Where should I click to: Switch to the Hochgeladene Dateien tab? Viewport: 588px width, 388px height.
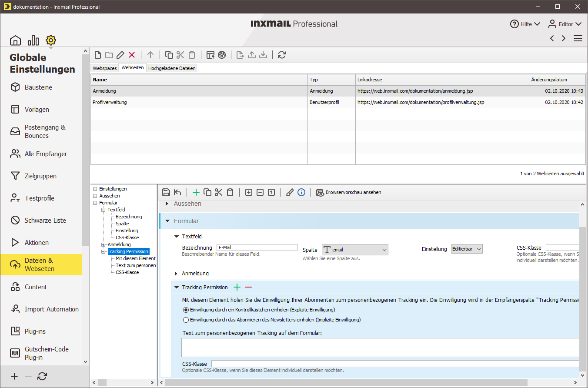172,68
